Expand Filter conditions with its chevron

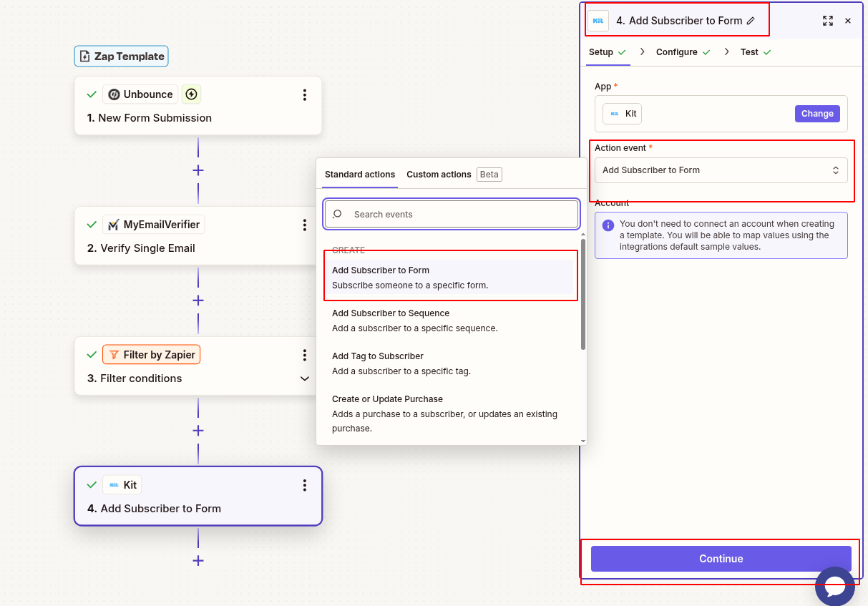(x=305, y=378)
